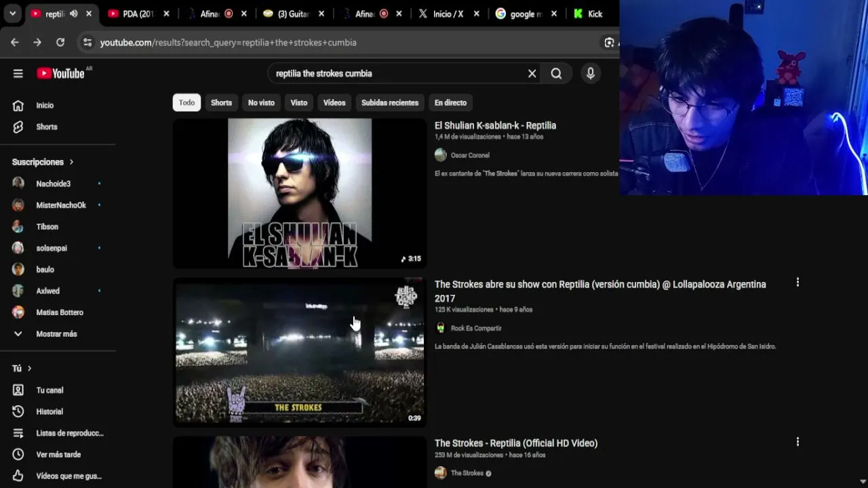Close the Guitar tab
The image size is (868, 488).
click(321, 14)
